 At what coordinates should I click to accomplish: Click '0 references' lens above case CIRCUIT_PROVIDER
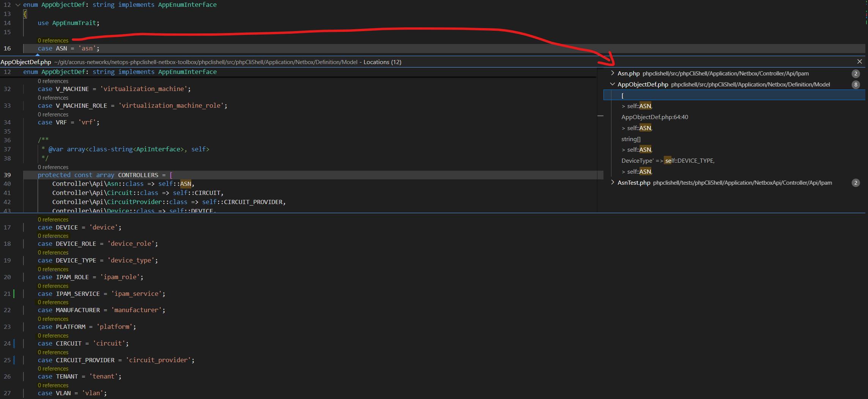53,352
